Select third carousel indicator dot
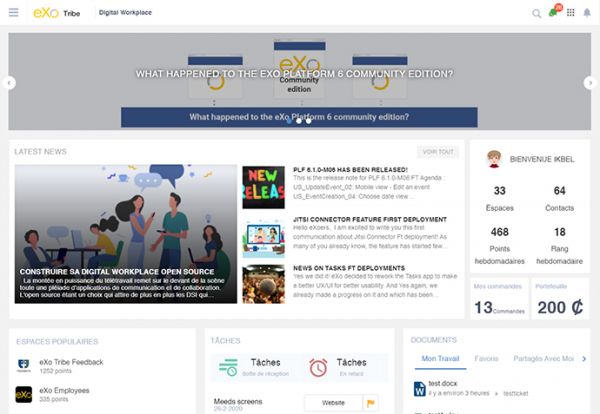 click(x=308, y=121)
